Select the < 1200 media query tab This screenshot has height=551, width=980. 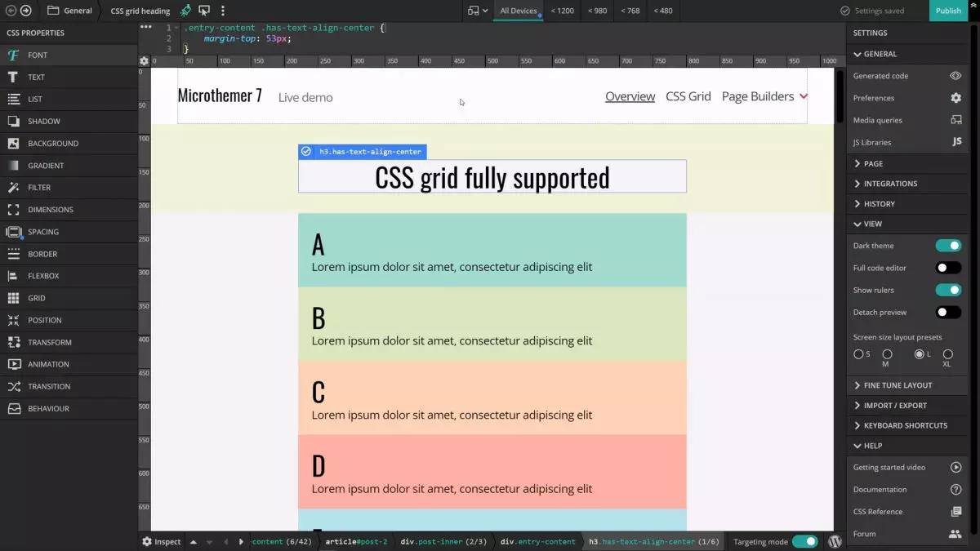click(x=562, y=11)
